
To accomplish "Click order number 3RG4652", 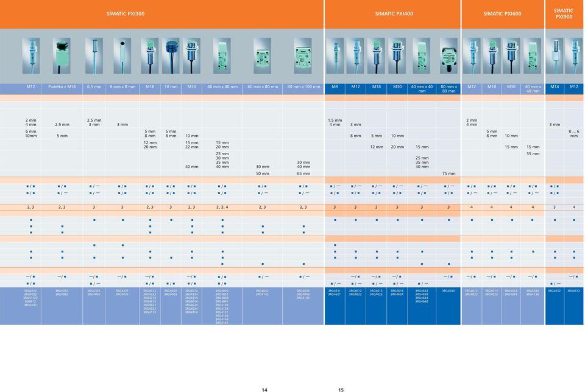I will [555, 290].
